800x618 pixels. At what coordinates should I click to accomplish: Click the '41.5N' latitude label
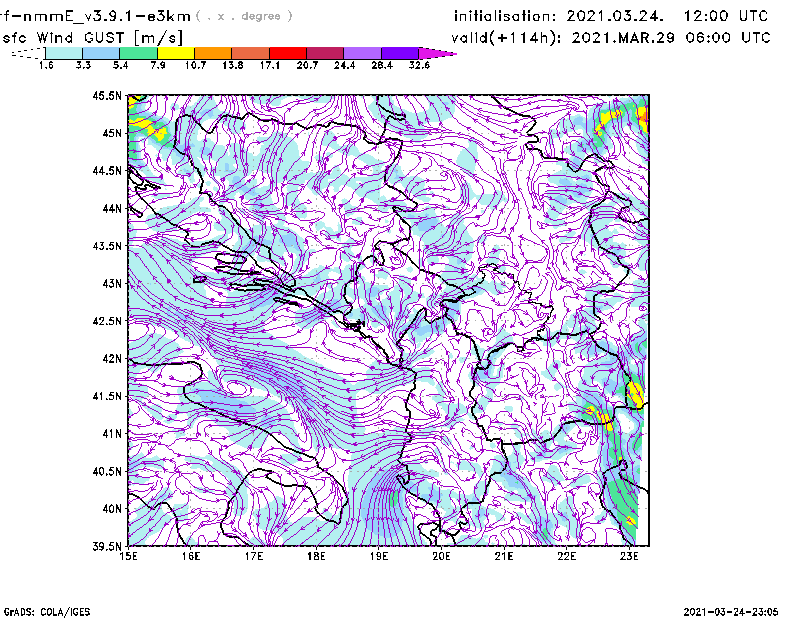(107, 396)
